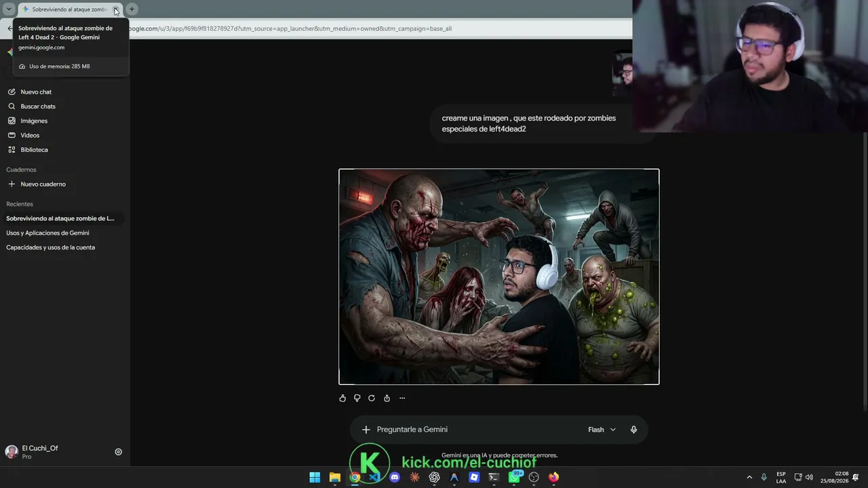Go to Imágenes in the sidebar
The image size is (868, 488).
(34, 121)
